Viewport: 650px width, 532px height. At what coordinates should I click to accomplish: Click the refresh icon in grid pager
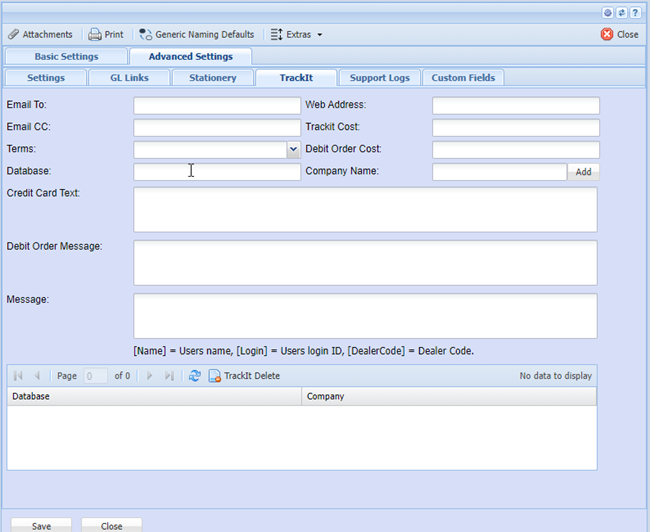click(195, 376)
